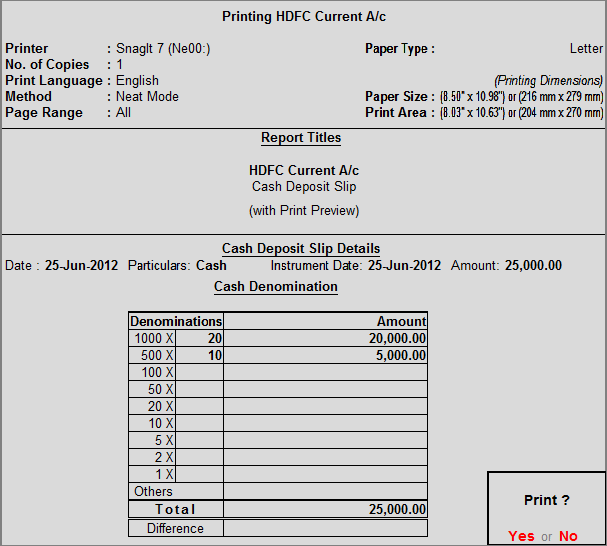
Task: Click the Difference amount cell
Action: (x=326, y=528)
